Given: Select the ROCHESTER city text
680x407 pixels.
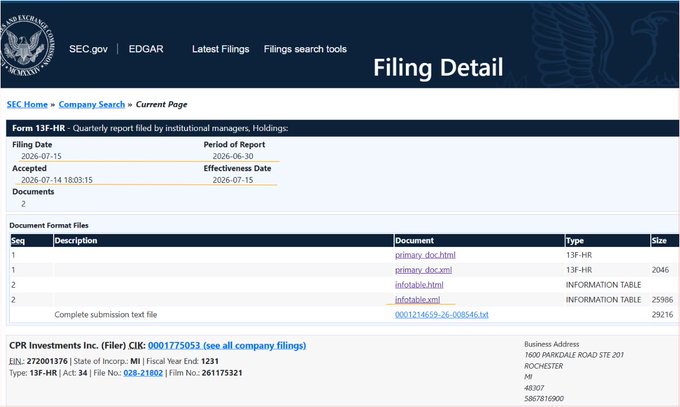Looking at the screenshot, I should click(544, 366).
